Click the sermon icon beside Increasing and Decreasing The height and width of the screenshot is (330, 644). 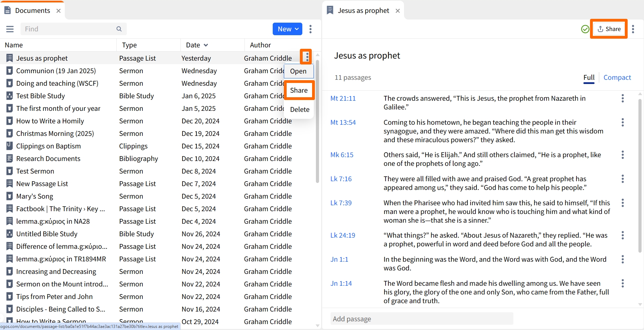(9, 271)
